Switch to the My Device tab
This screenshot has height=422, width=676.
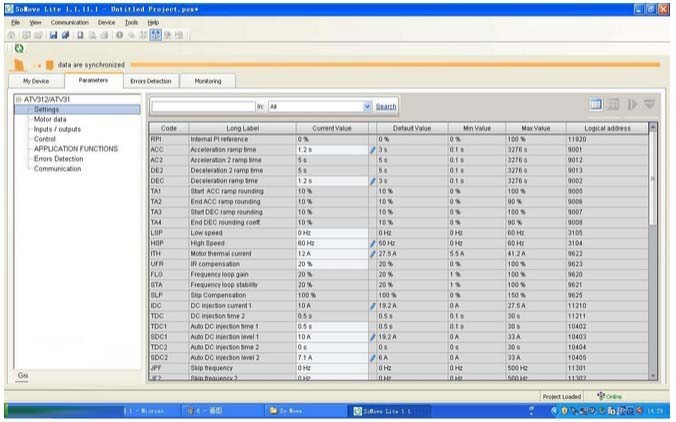36,81
